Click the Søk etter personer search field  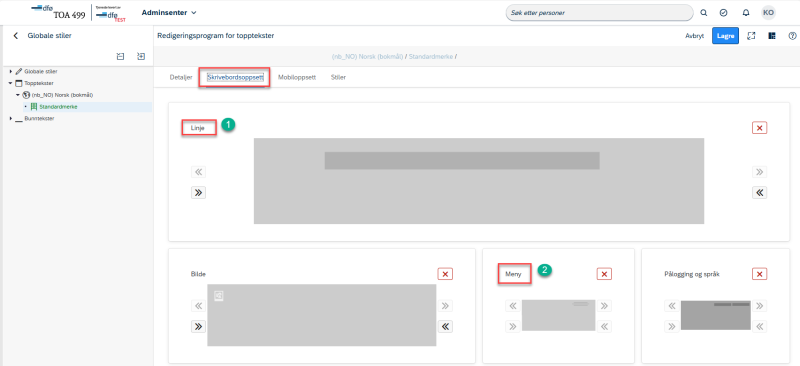pos(599,13)
